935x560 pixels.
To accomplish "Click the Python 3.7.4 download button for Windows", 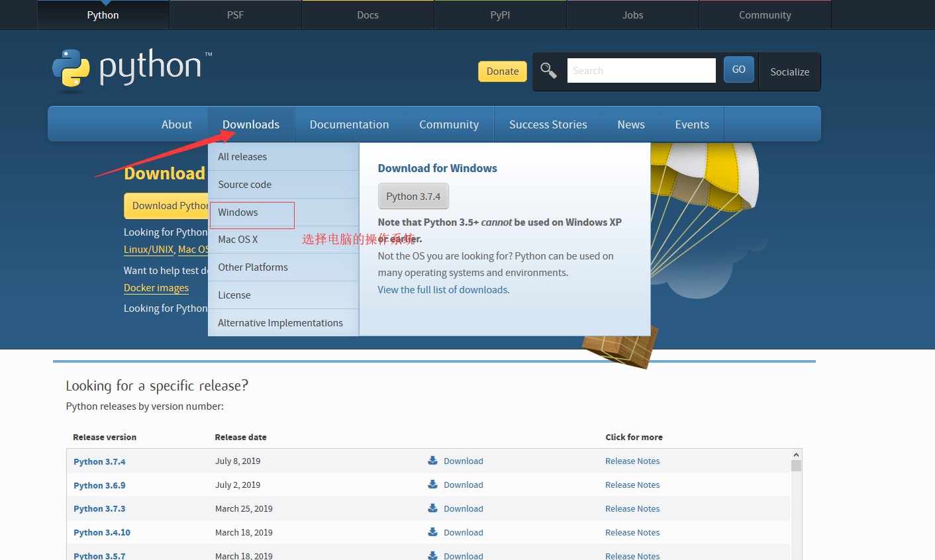I will coord(413,197).
